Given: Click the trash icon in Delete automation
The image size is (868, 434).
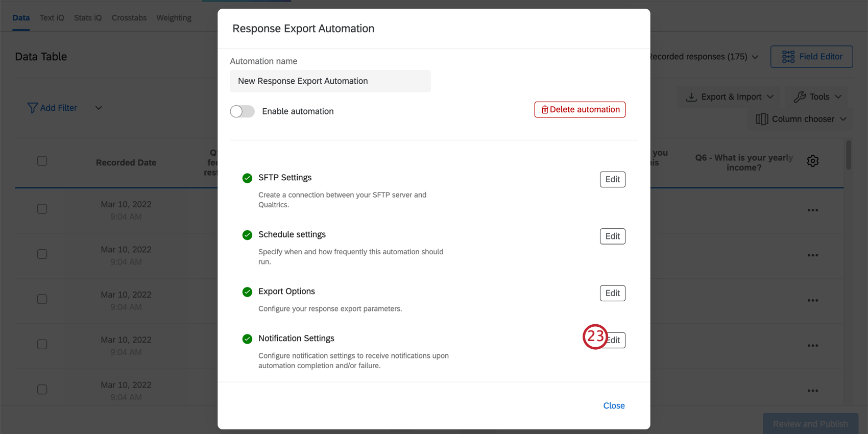Looking at the screenshot, I should (x=544, y=110).
